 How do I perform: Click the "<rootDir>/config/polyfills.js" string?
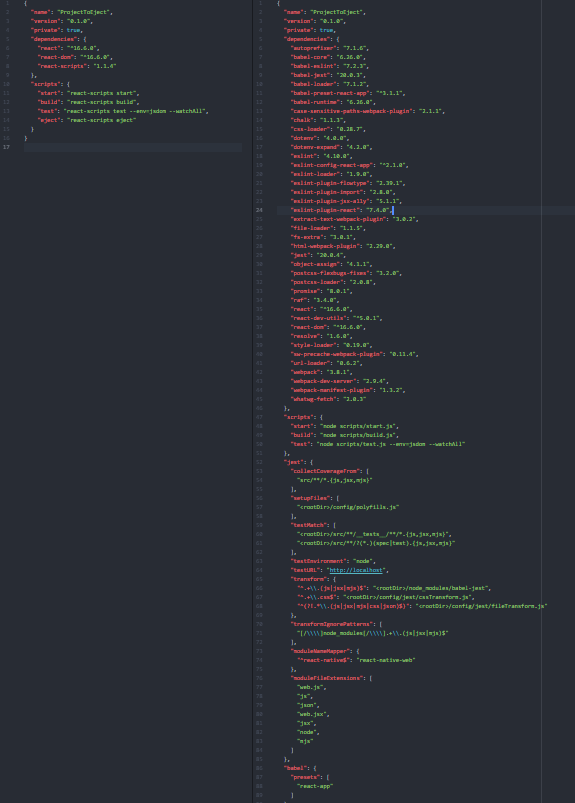pos(348,507)
